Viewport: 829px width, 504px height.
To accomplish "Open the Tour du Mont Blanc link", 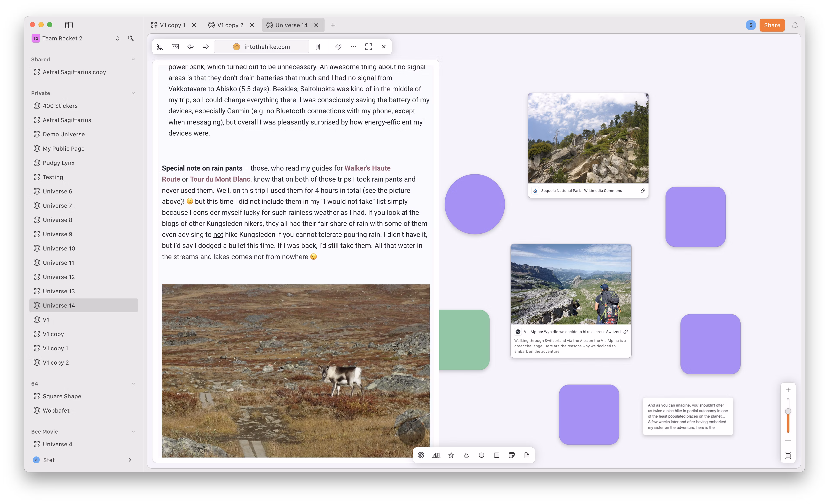I will [x=220, y=179].
